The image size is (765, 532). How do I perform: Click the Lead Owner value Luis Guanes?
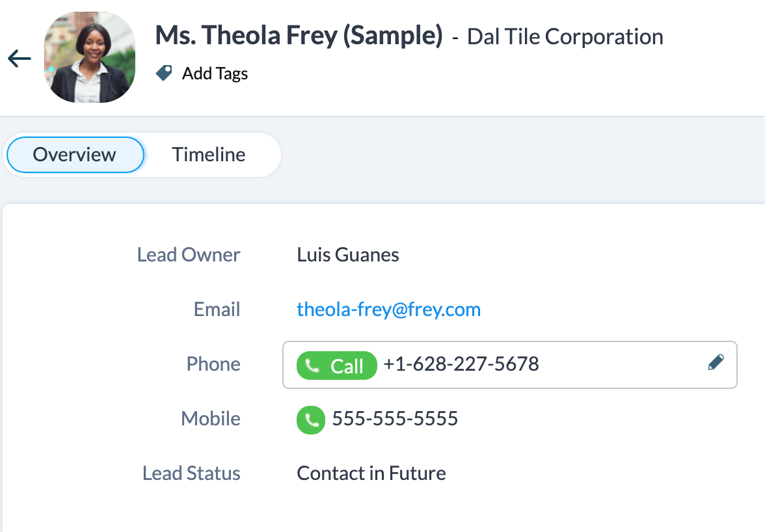coord(348,255)
